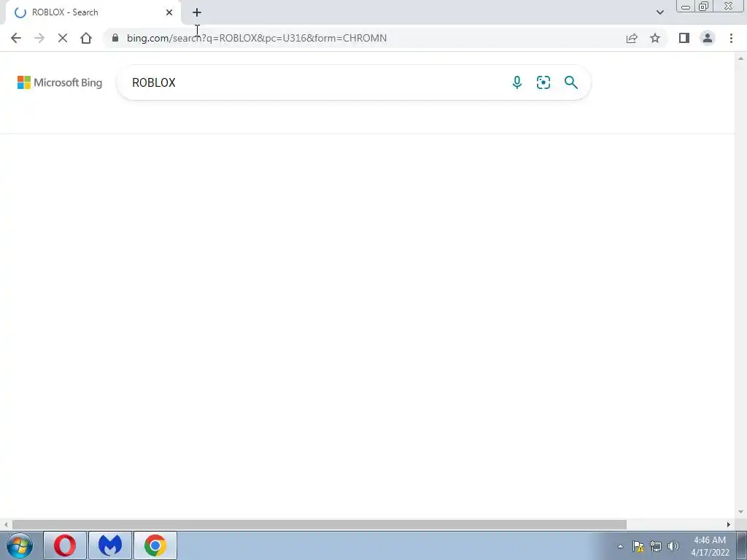
Task: Open Opera from the taskbar
Action: click(65, 545)
